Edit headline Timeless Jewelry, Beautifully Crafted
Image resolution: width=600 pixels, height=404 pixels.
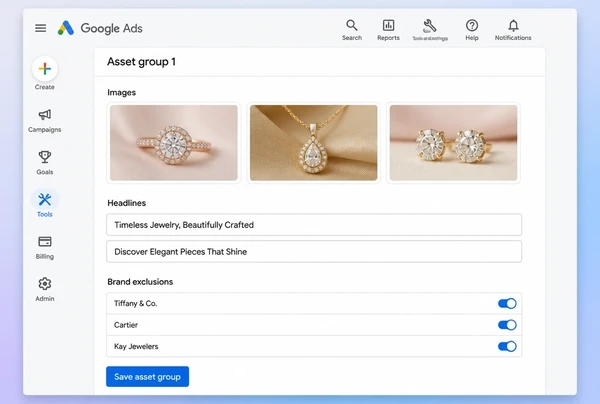[314, 225]
